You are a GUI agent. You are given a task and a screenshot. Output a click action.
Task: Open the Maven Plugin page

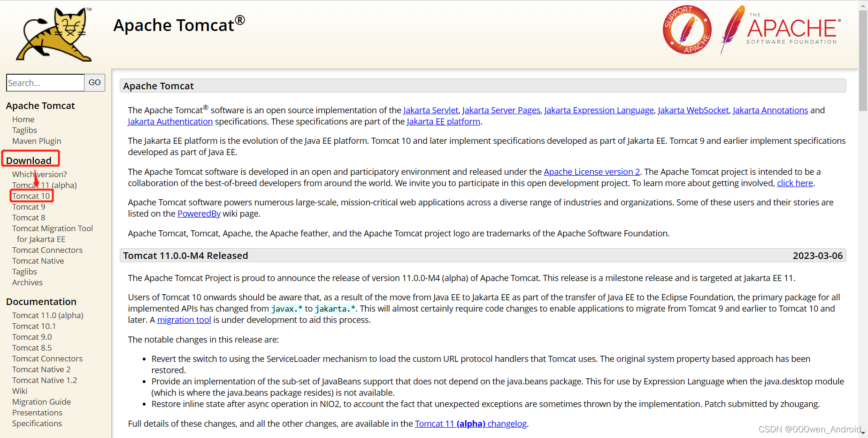pyautogui.click(x=37, y=141)
